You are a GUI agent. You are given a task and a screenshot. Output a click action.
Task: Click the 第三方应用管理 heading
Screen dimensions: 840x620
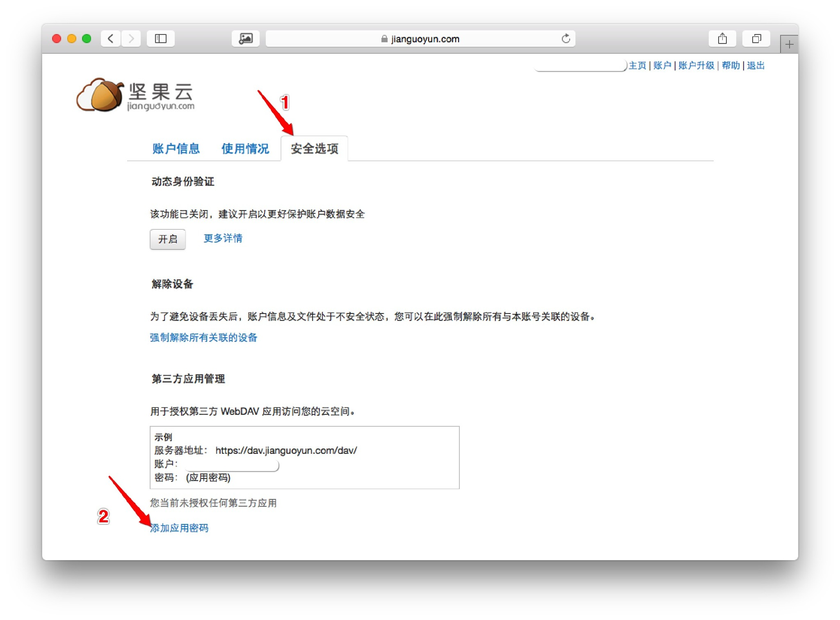[188, 379]
